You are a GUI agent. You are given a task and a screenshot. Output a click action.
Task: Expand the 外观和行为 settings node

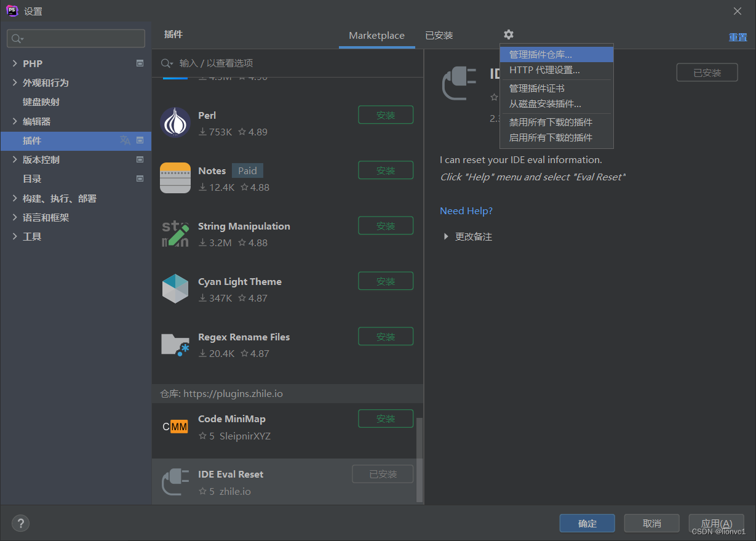coord(15,82)
